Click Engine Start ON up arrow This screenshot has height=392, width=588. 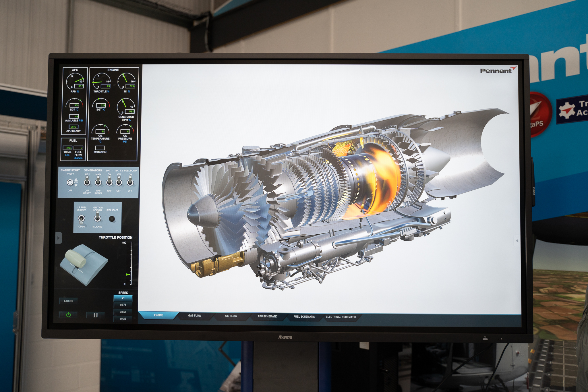(76, 179)
